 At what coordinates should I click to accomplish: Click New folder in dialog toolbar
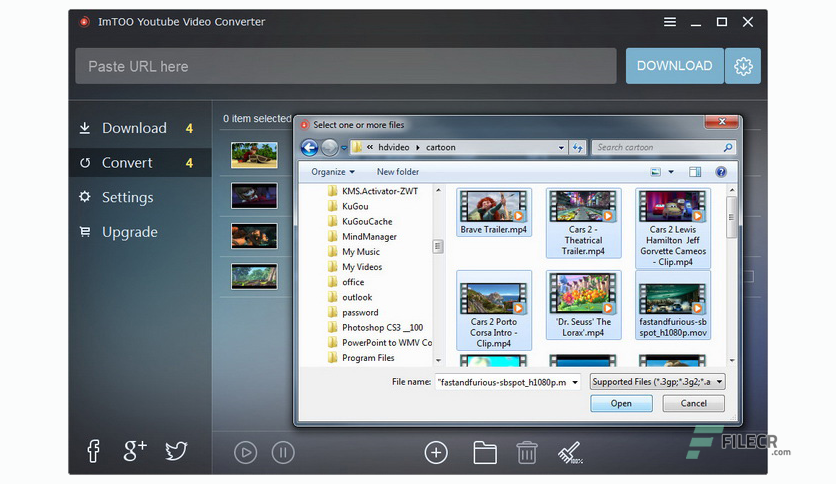point(398,172)
